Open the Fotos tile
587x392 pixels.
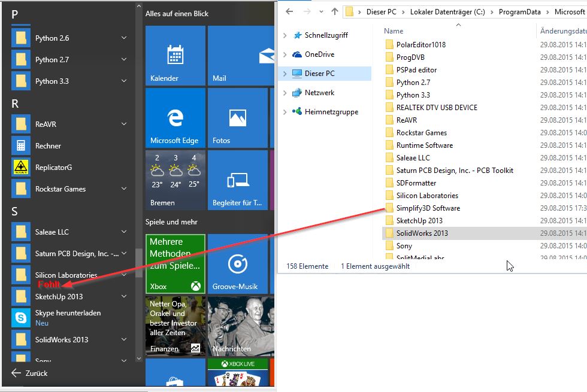pyautogui.click(x=238, y=118)
